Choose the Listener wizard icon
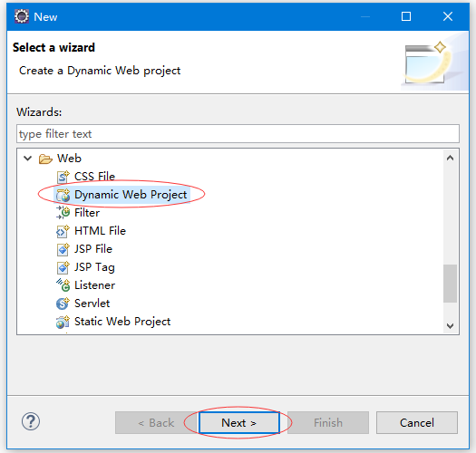 click(x=63, y=285)
